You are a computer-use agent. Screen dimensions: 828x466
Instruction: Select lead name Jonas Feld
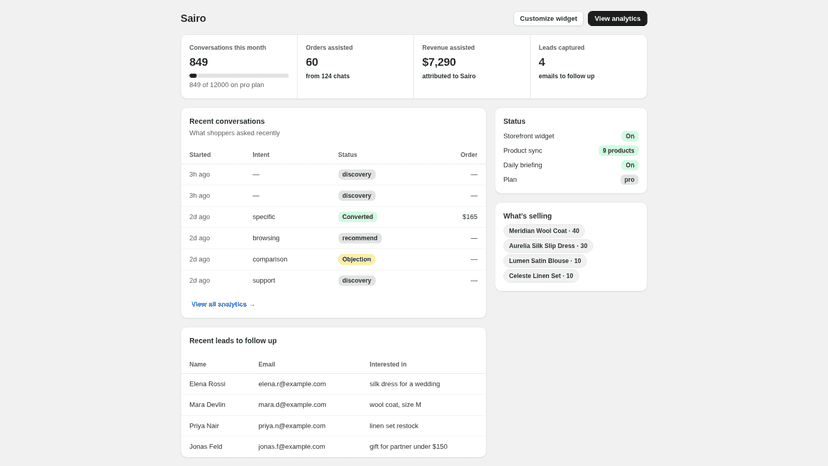205,446
